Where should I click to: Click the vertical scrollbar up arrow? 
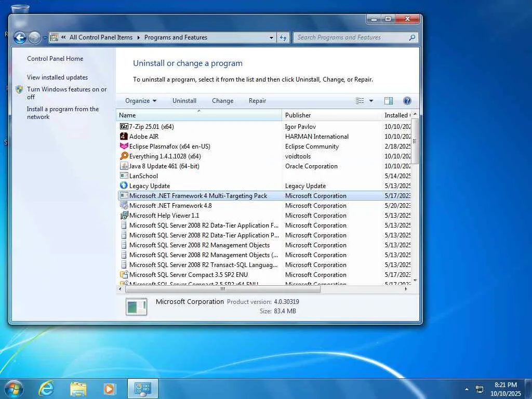coord(415,114)
